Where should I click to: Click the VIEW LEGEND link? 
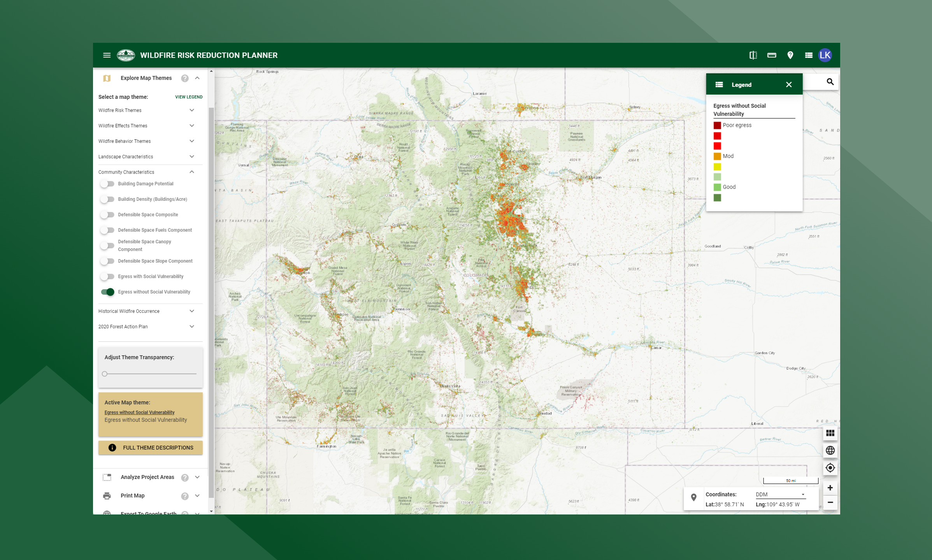189,97
